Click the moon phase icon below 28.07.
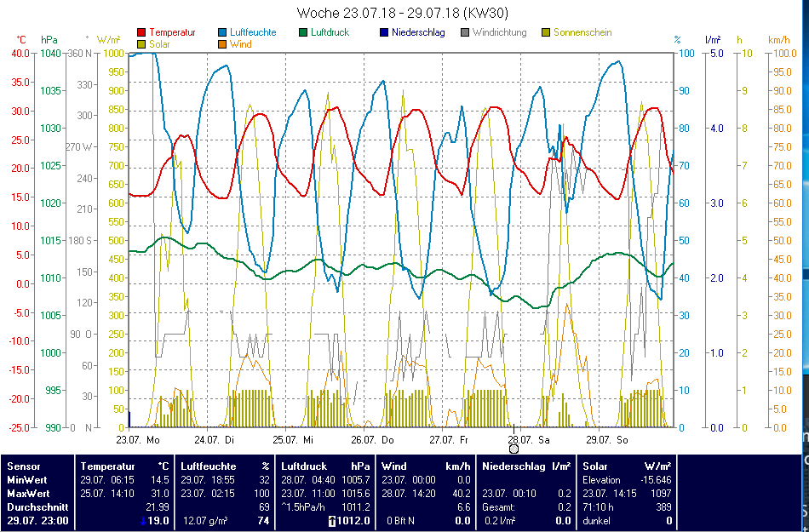Viewport: 809px width, 532px height. 514,449
